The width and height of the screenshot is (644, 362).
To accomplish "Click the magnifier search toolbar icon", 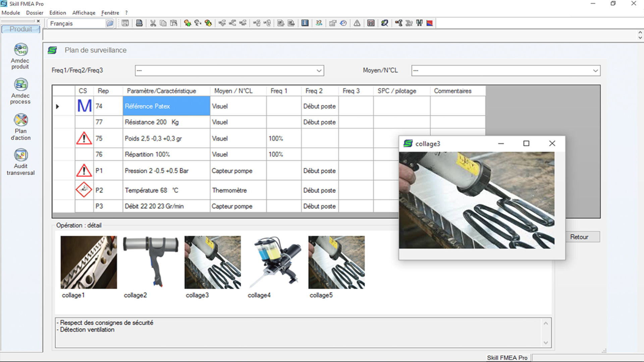I will point(385,23).
